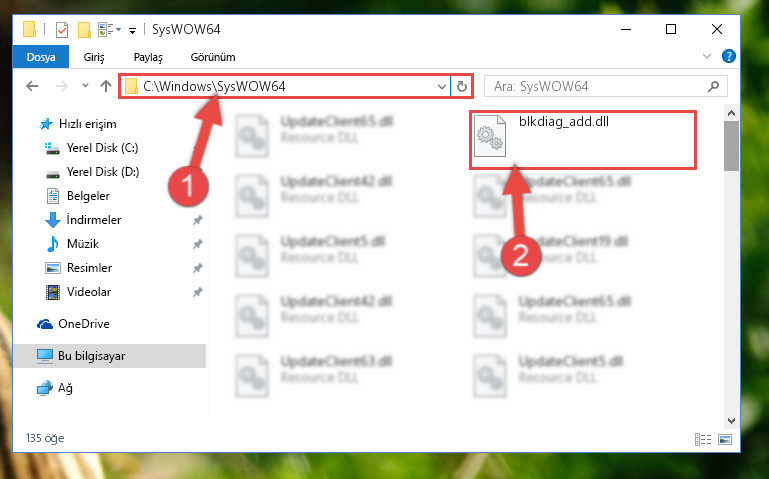The width and height of the screenshot is (769, 479).
Task: Open the Paylaş ribbon tab
Action: tap(148, 57)
